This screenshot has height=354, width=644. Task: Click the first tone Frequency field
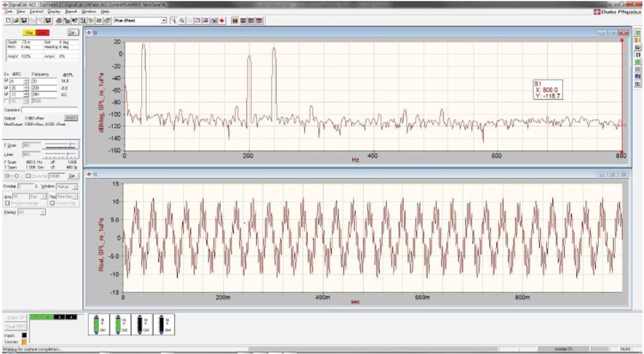coord(44,81)
